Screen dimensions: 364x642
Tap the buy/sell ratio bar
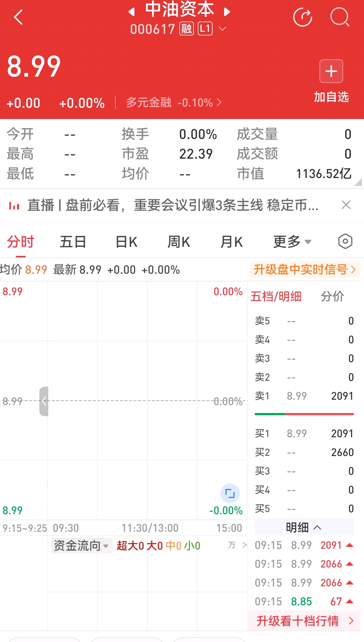pyautogui.click(x=304, y=414)
